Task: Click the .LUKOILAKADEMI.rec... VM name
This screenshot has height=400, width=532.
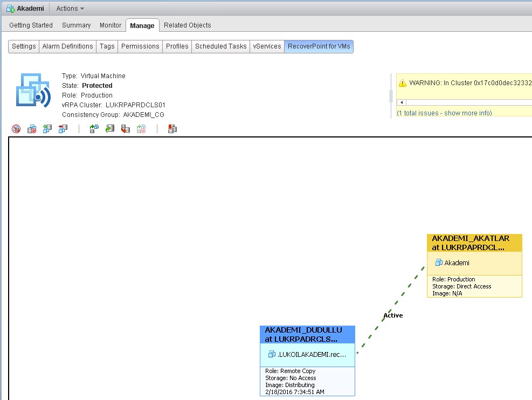Action: click(312, 355)
